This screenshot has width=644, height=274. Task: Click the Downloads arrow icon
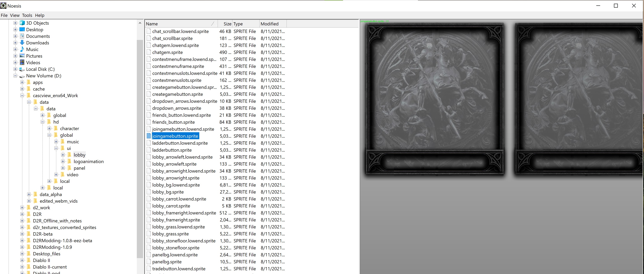click(22, 43)
